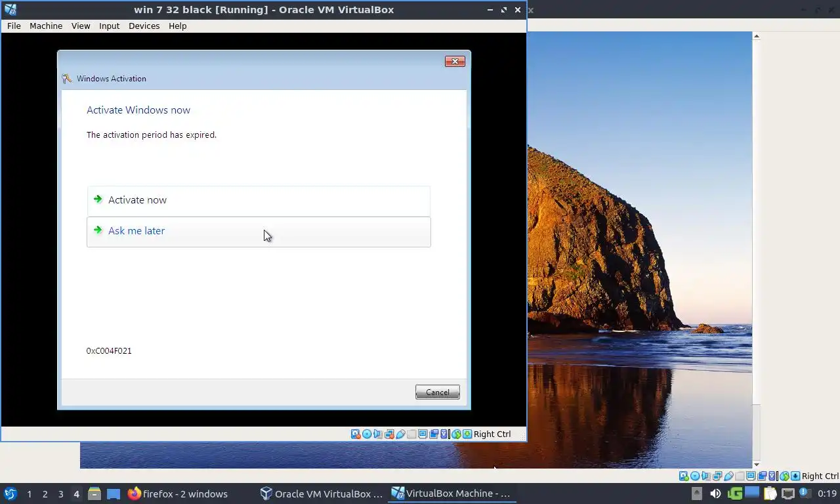Open volume control in system tray

[x=715, y=493]
